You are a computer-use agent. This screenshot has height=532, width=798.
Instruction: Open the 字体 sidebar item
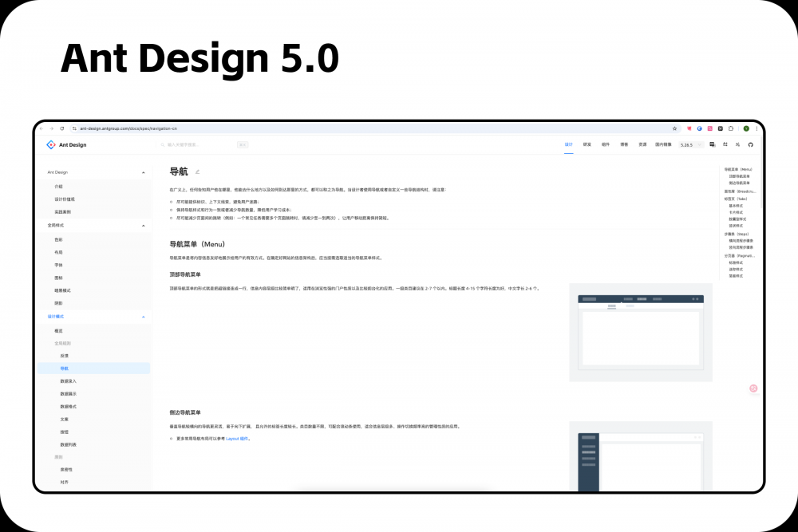point(58,265)
